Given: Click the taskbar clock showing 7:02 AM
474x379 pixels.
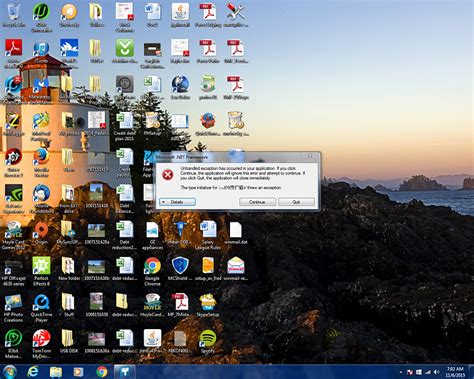Looking at the screenshot, I should tap(455, 372).
